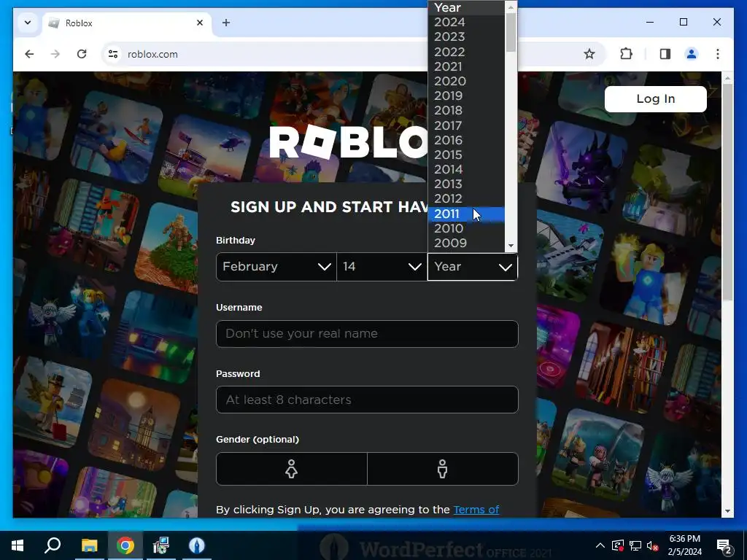Pick 2018 in the year list
The image size is (747, 560).
click(466, 111)
